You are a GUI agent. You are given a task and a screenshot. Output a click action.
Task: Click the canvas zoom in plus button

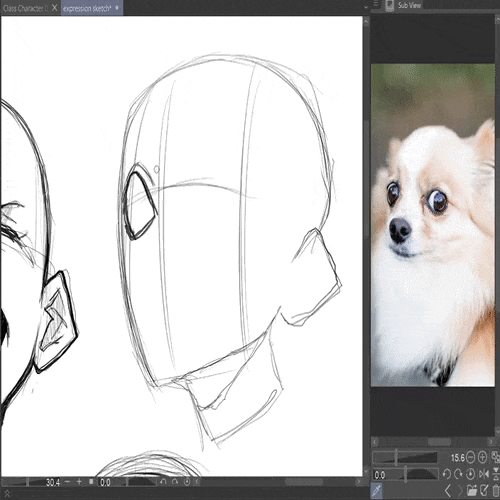coord(79,482)
